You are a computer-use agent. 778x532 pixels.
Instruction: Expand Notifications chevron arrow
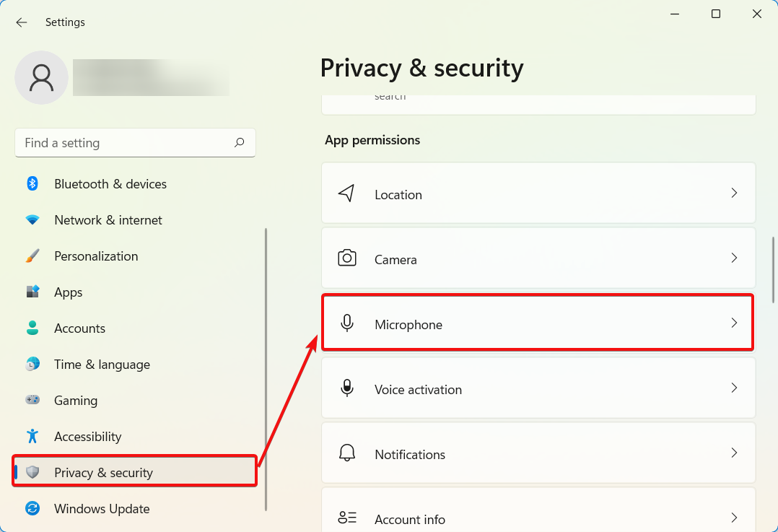(x=734, y=453)
